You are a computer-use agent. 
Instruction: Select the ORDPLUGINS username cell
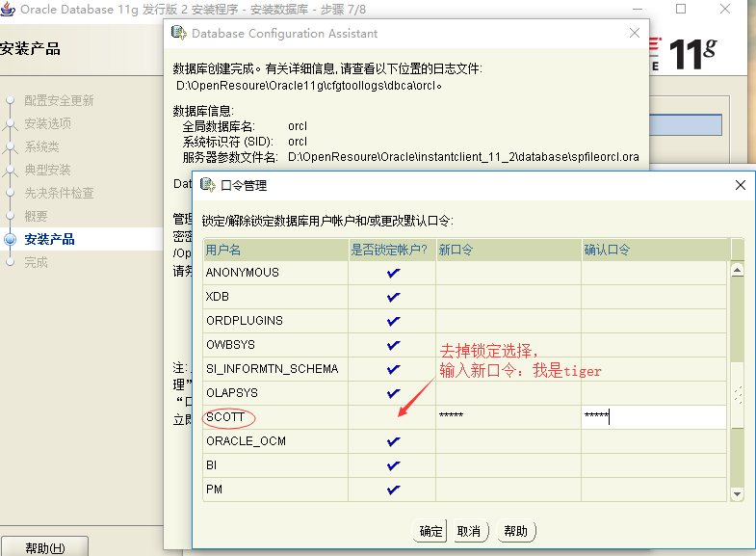[275, 321]
